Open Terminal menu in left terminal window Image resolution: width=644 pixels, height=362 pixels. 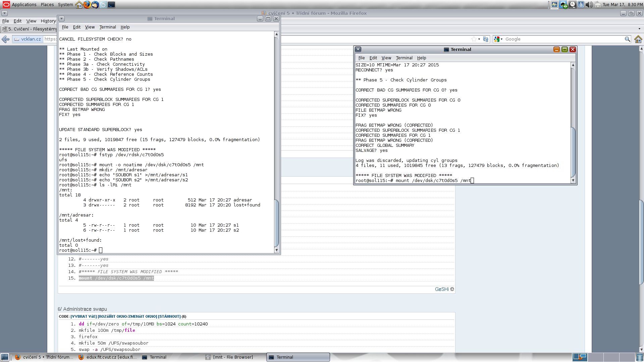pos(107,27)
